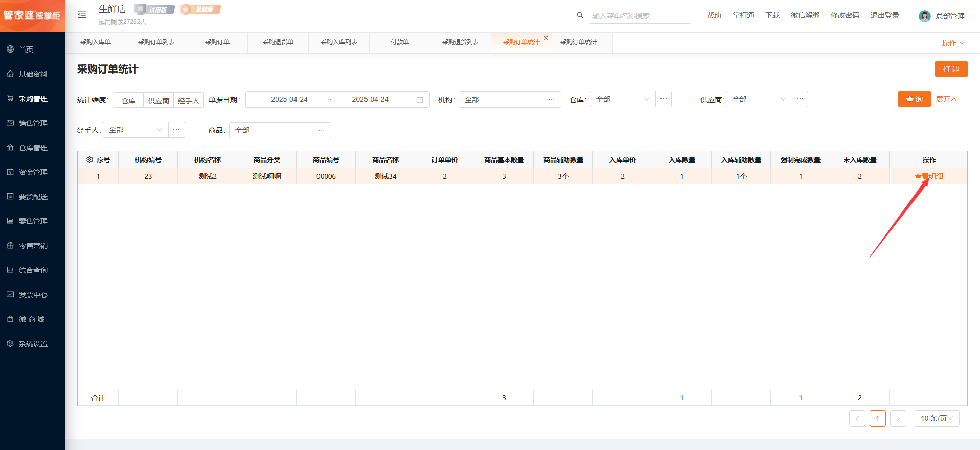Open the 10 条/页 page size dropdown
The width and height of the screenshot is (980, 450).
[937, 418]
